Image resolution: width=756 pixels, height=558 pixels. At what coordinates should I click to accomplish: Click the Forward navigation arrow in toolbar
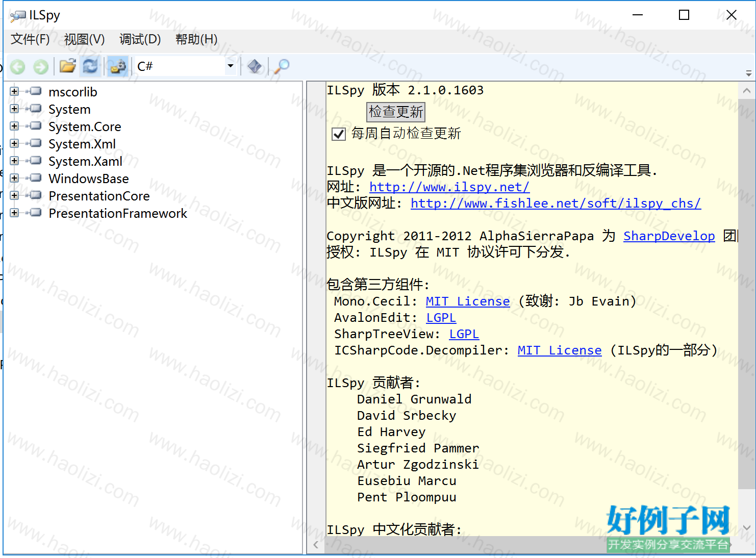pos(41,66)
